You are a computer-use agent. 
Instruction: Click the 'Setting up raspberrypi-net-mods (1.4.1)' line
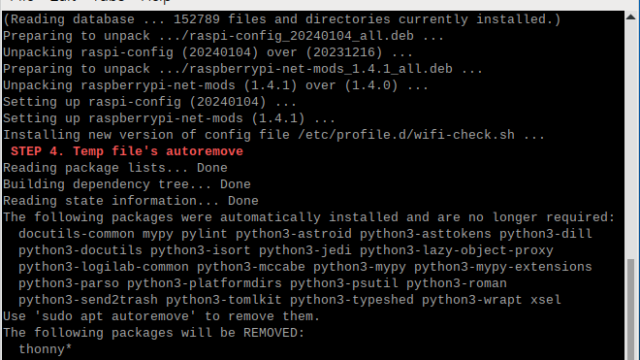coord(169,118)
